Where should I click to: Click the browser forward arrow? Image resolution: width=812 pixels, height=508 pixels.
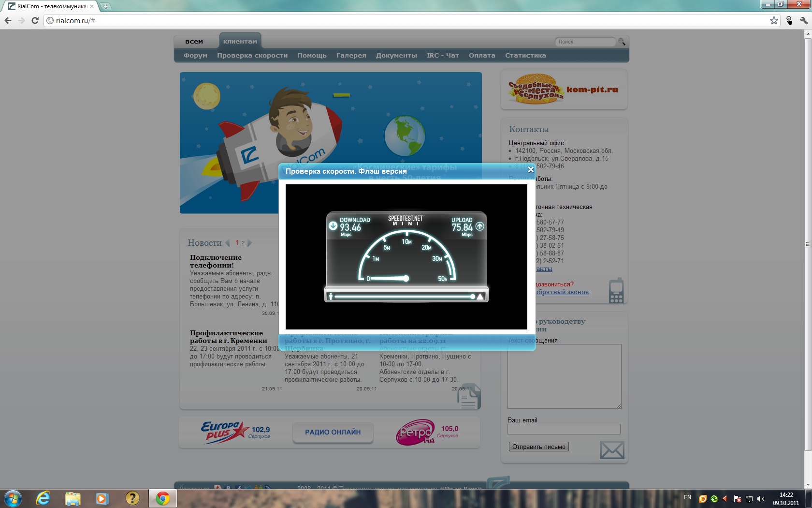21,20
